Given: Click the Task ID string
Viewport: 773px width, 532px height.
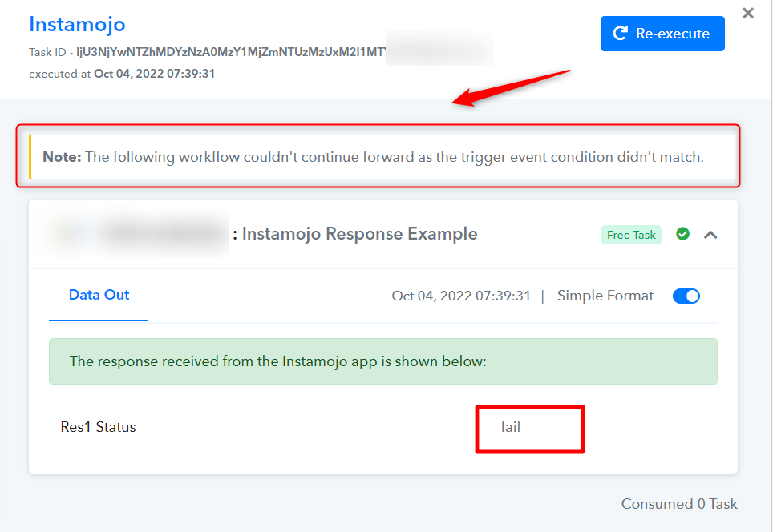Looking at the screenshot, I should tap(231, 52).
